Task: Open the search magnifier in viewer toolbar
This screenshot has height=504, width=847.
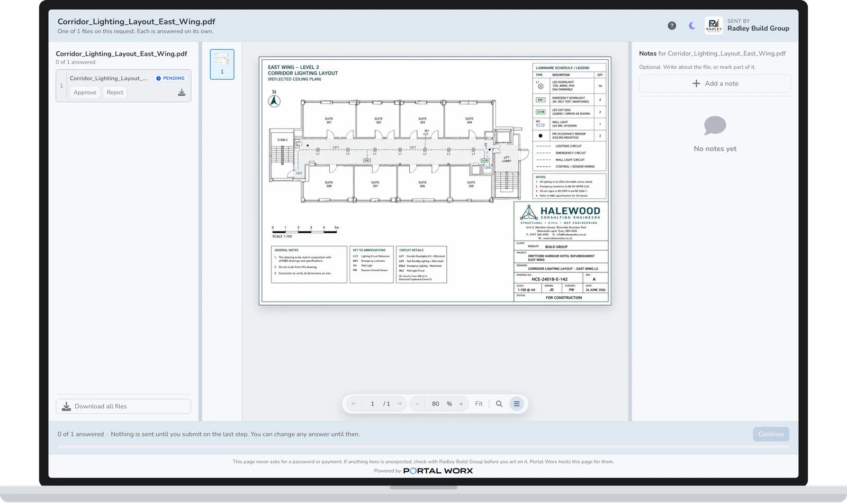Action: pyautogui.click(x=499, y=404)
